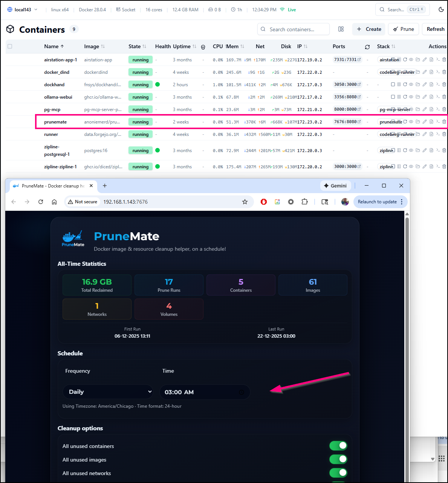The image size is (448, 483).
Task: Turn off the 'All unused images' switch
Action: coord(338,459)
